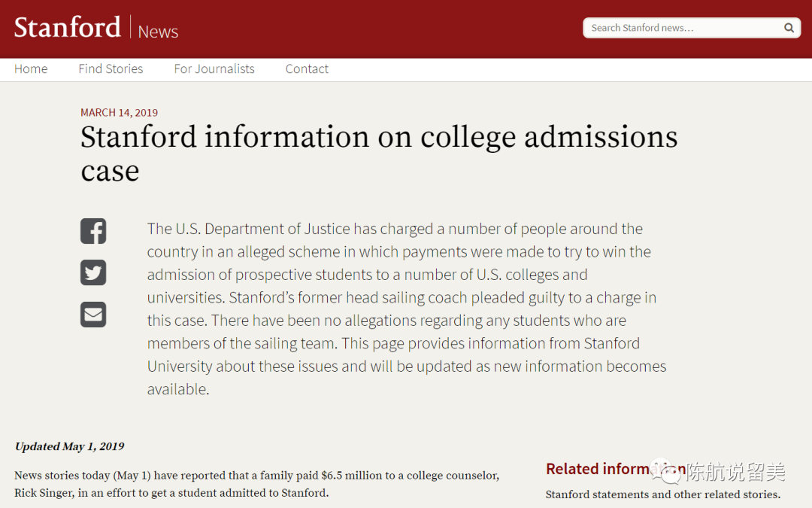Viewport: 812px width, 508px height.
Task: Click the search magnifier icon
Action: click(x=789, y=28)
